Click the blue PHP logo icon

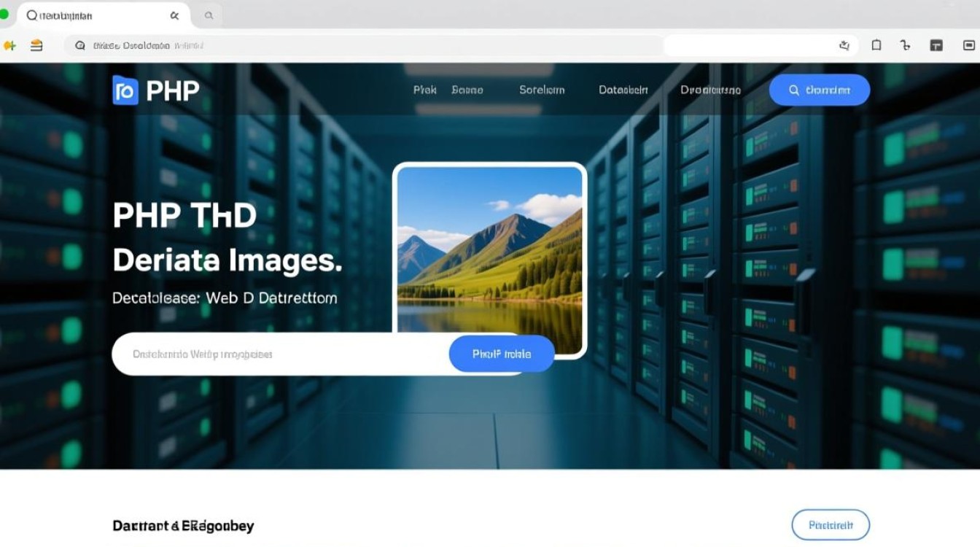click(x=125, y=90)
